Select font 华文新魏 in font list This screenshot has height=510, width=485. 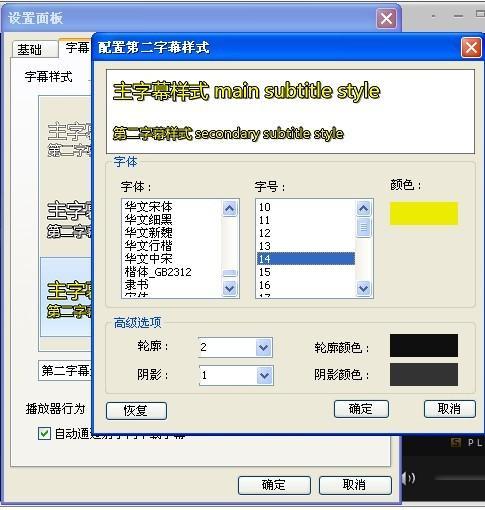[149, 233]
